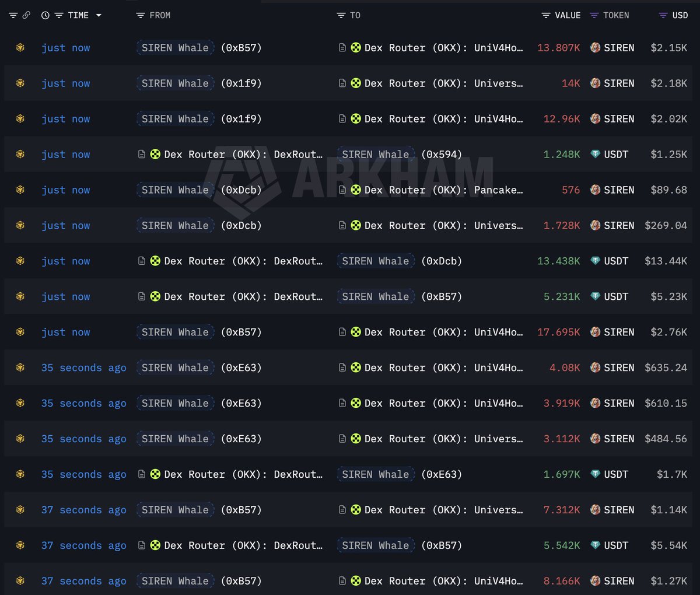Open Dex Router (OKX): UniV4Ho… on $610.15 row
Viewport: 700px width, 595px height.
(x=444, y=403)
